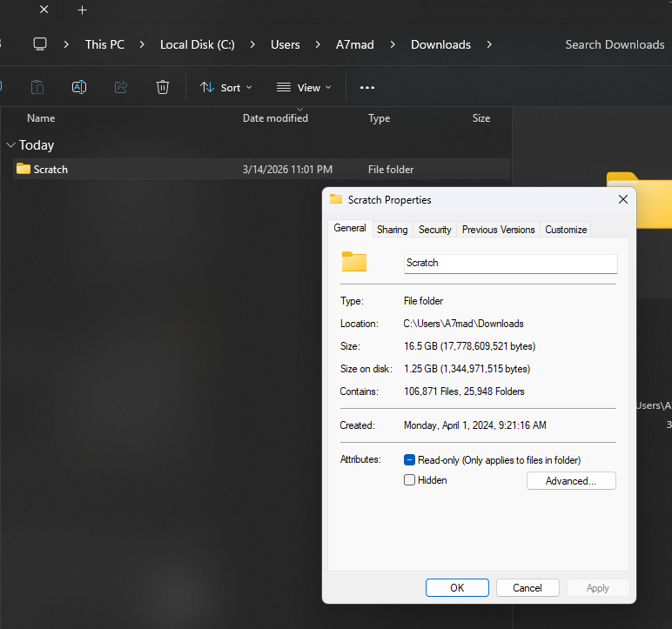Click the large folder thumbnail in preview pane
Image resolution: width=672 pixels, height=629 pixels.
pos(640,200)
